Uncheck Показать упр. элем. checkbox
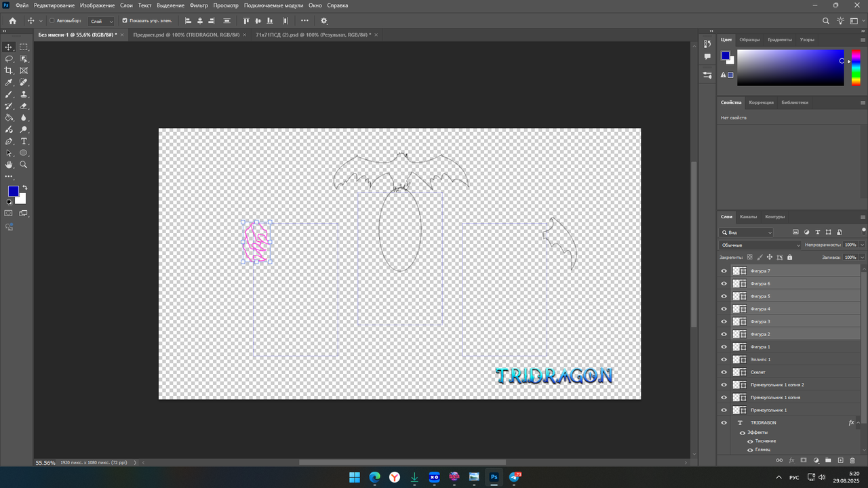Screen dimensions: 868x488 coord(125,21)
